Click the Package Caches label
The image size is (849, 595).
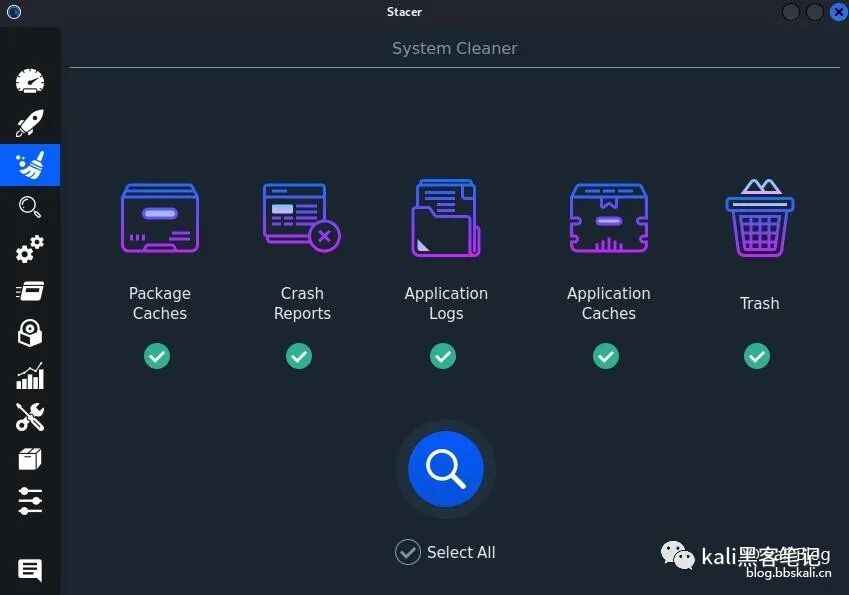160,303
